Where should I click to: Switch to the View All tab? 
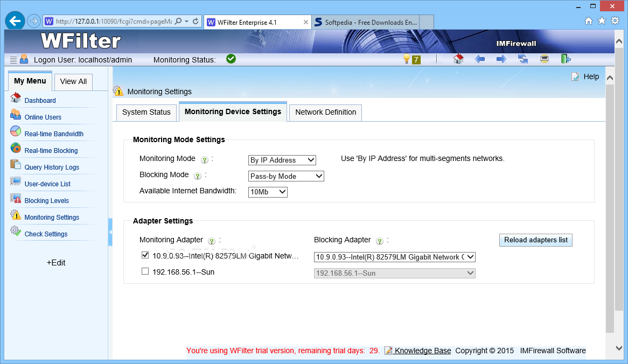(73, 82)
